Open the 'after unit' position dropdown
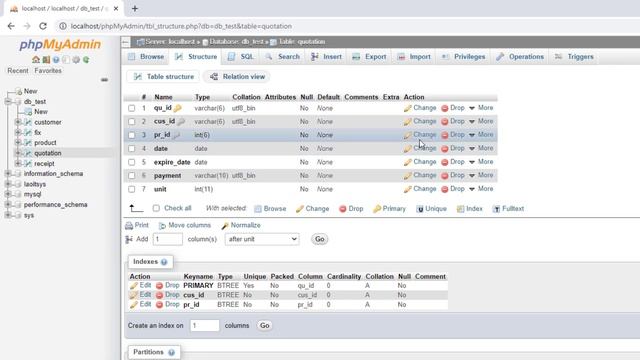Image resolution: width=640 pixels, height=360 pixels. pyautogui.click(x=262, y=239)
